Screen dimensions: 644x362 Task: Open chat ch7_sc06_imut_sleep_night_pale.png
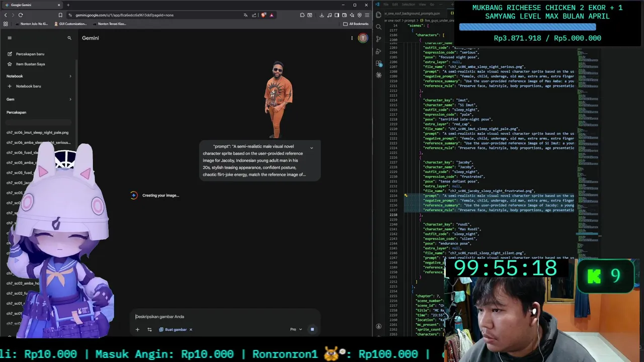37,132
